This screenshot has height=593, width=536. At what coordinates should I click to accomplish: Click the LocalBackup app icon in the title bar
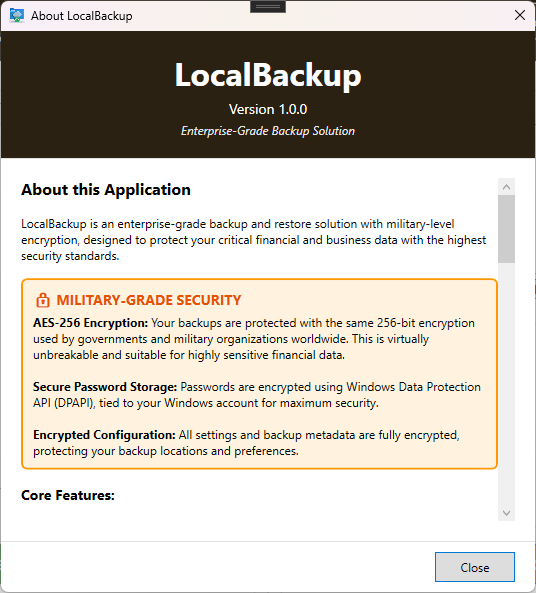tap(17, 16)
